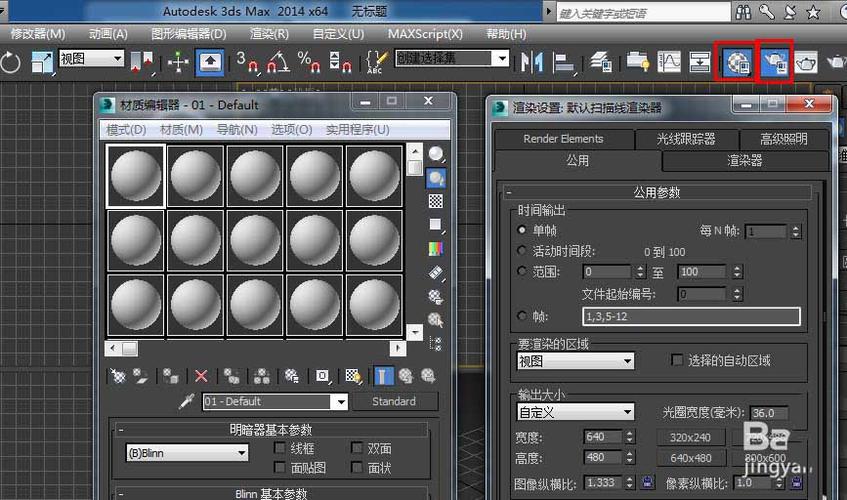The width and height of the screenshot is (847, 500).
Task: Open the (B)Blinn shader dropdown
Action: (x=241, y=453)
